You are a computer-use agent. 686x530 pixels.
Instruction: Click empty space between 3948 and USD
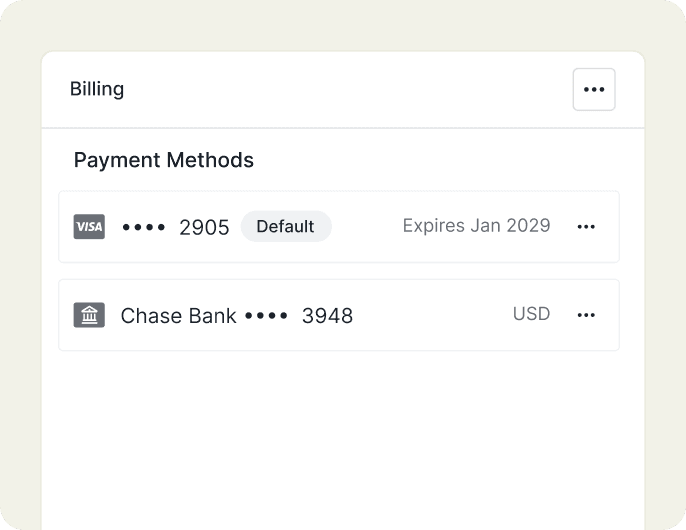(x=432, y=315)
